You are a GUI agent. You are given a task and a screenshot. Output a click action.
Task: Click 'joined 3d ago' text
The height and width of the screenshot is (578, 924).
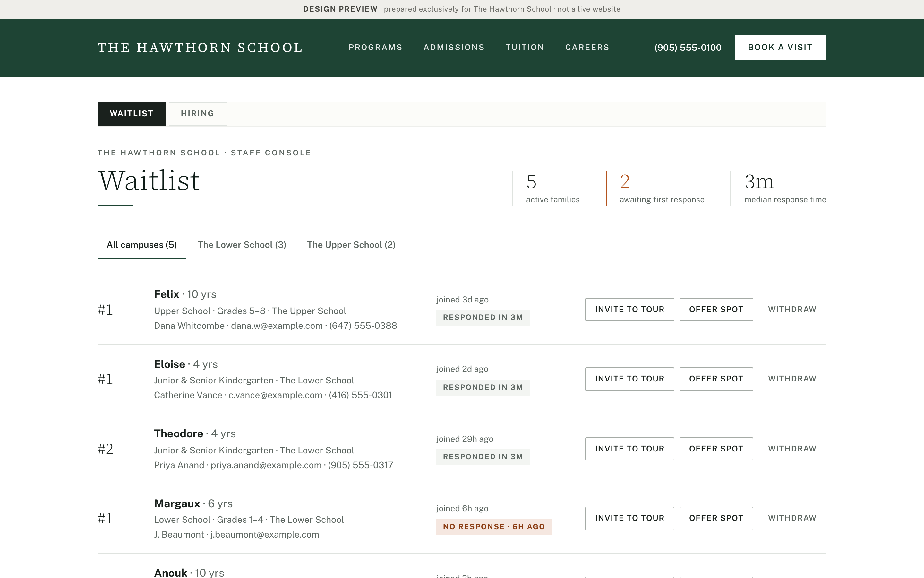pos(462,300)
